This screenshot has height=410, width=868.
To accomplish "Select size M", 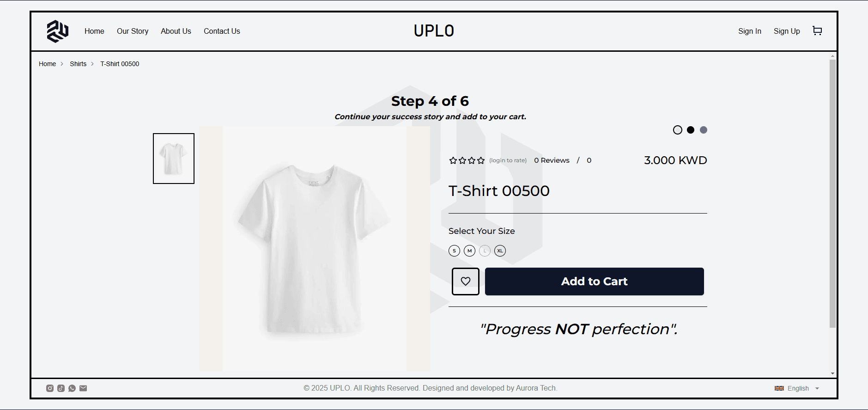I will pos(469,251).
